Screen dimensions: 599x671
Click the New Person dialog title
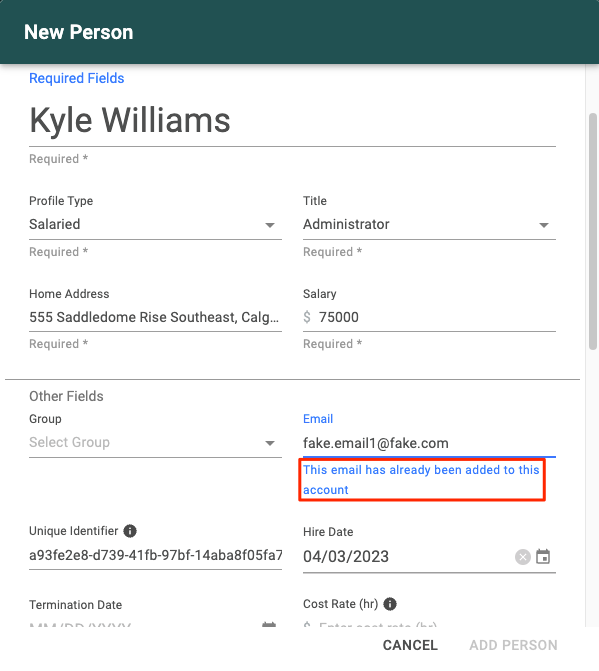79,32
